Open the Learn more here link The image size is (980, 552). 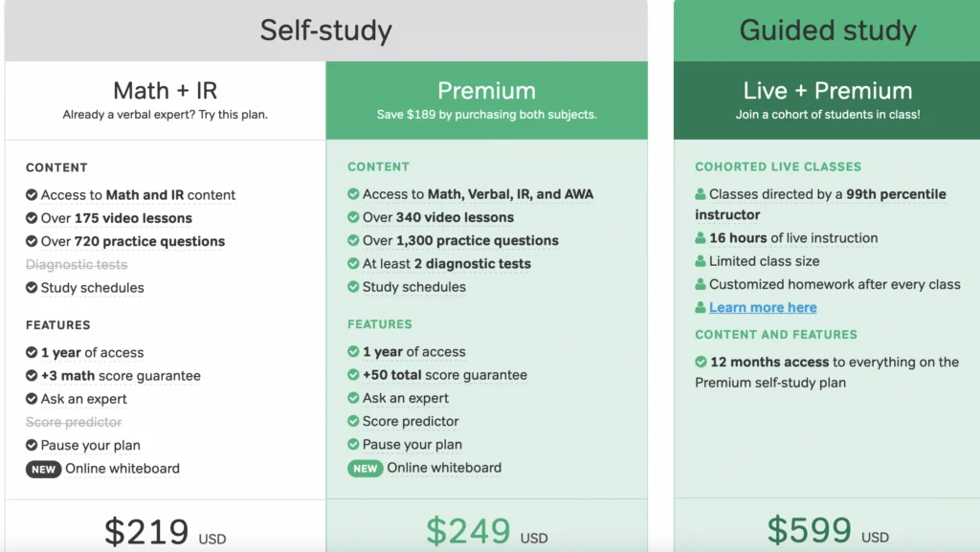(763, 307)
